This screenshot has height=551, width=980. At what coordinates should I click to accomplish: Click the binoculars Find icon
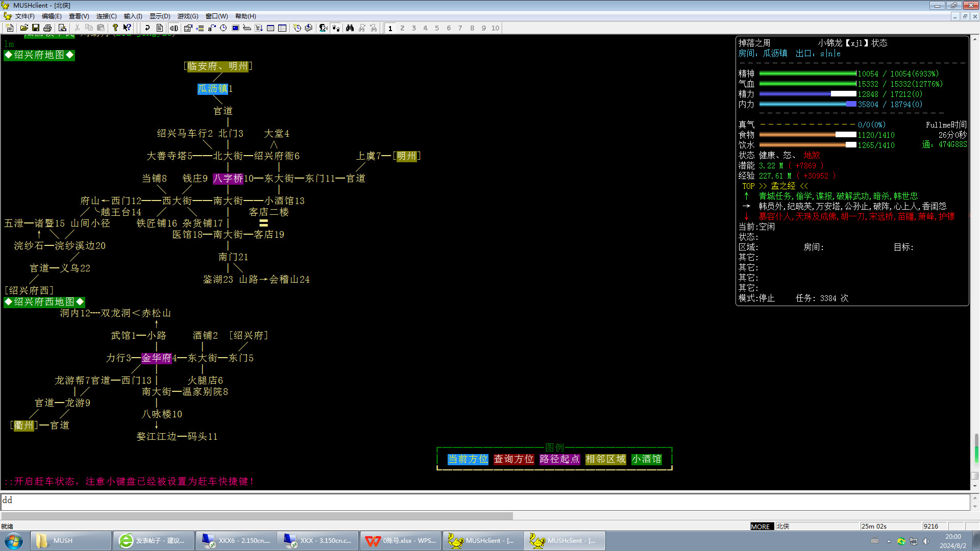350,28
